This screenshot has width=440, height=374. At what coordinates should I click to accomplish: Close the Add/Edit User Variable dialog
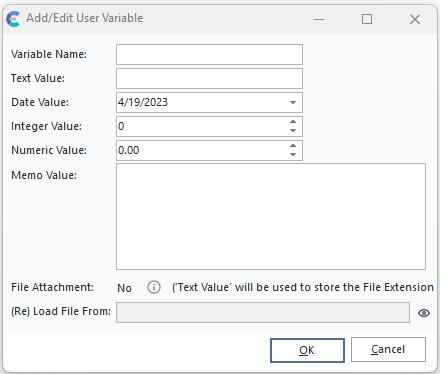point(415,19)
